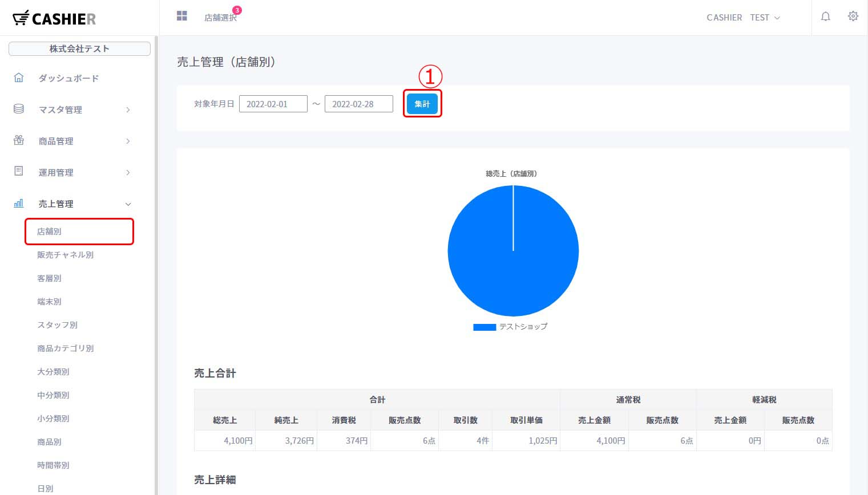The height and width of the screenshot is (495, 868).
Task: Open the CASHIER TEST user dropdown
Action: [x=743, y=18]
